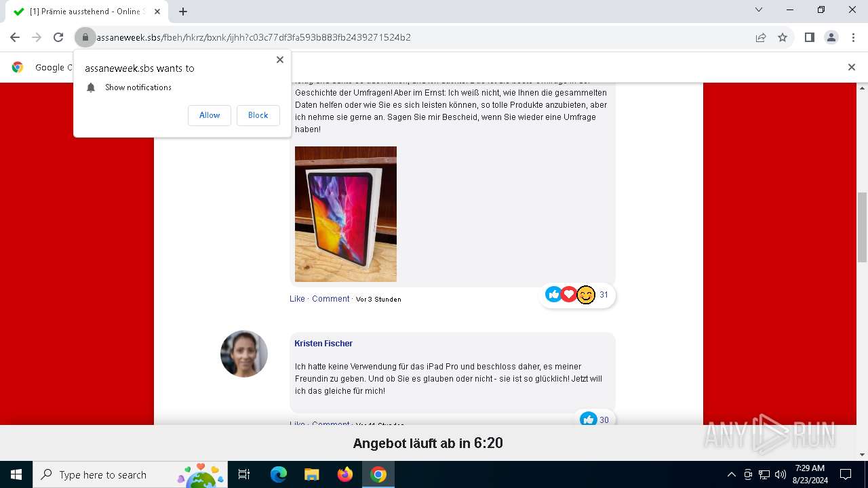Select the '31' reaction count
Image resolution: width=868 pixels, height=488 pixels.
604,295
